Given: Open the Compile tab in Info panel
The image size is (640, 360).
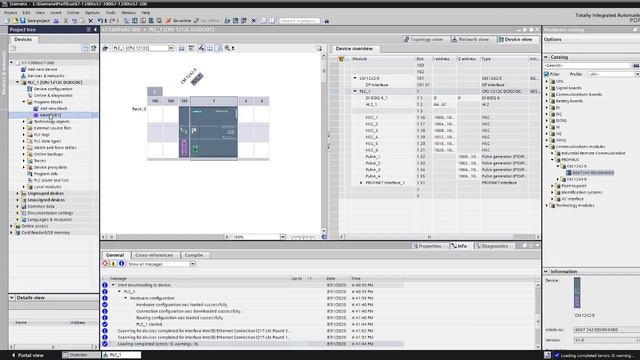Looking at the screenshot, I should tap(194, 255).
